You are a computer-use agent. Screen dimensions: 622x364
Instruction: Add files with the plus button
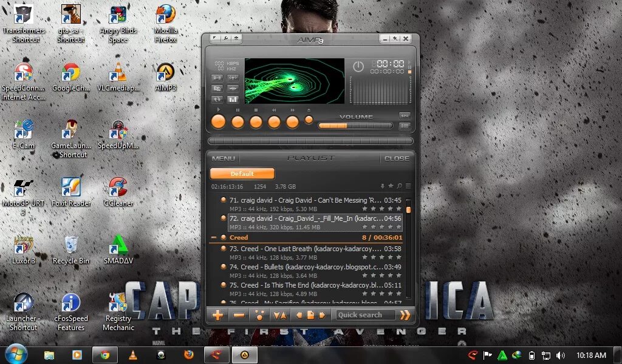(218, 315)
